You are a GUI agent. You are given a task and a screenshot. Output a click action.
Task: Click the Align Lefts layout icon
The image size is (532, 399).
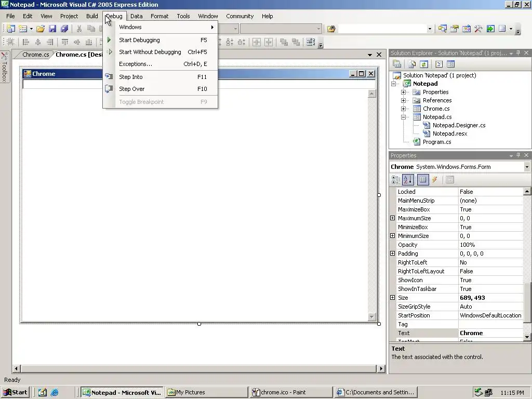point(25,42)
